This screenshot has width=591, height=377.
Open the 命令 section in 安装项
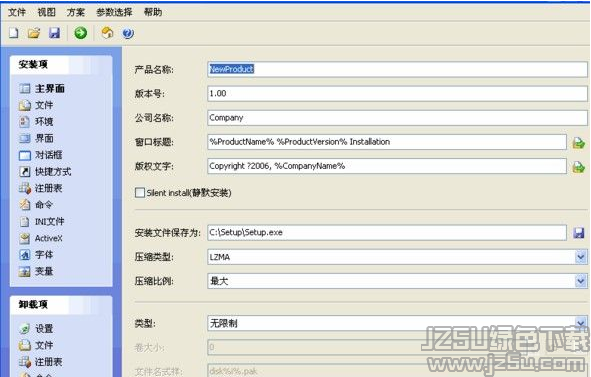(36, 205)
